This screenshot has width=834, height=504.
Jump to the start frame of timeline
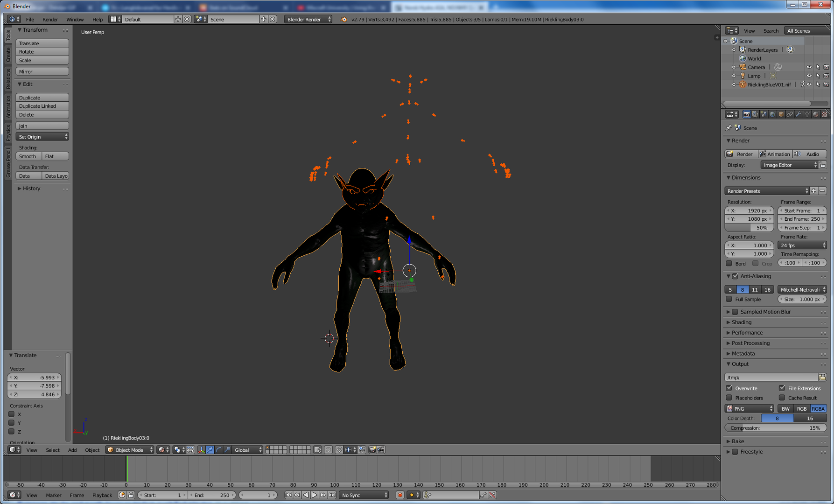[288, 495]
